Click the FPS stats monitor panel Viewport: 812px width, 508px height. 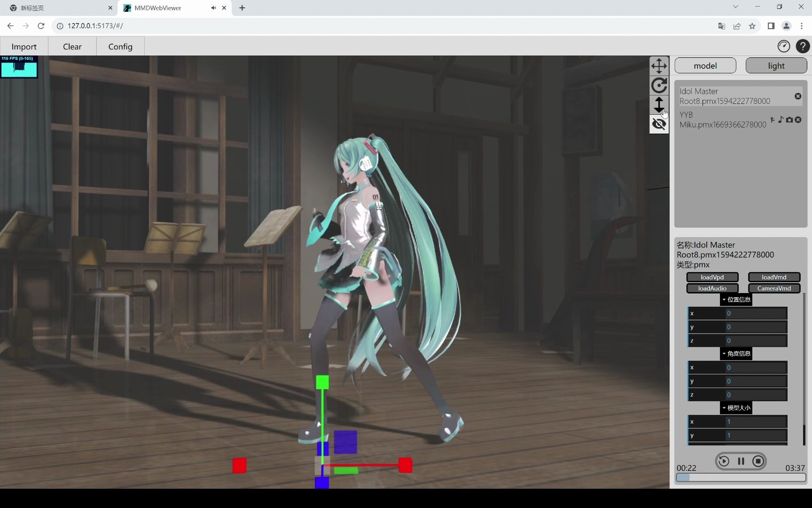click(x=19, y=67)
